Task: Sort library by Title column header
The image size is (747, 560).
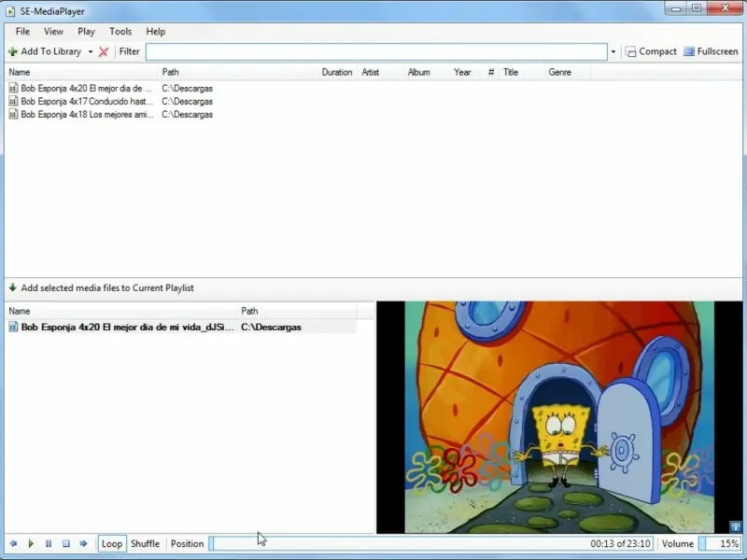Action: click(521, 73)
